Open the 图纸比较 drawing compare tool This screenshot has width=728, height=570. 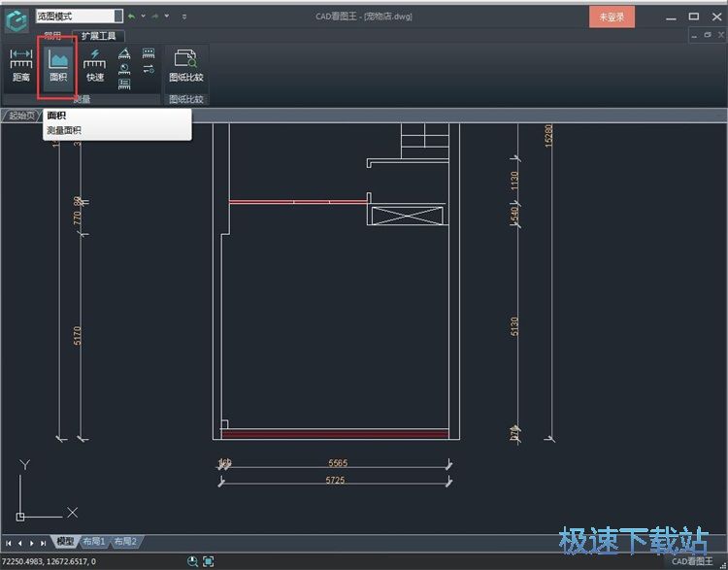[x=185, y=65]
